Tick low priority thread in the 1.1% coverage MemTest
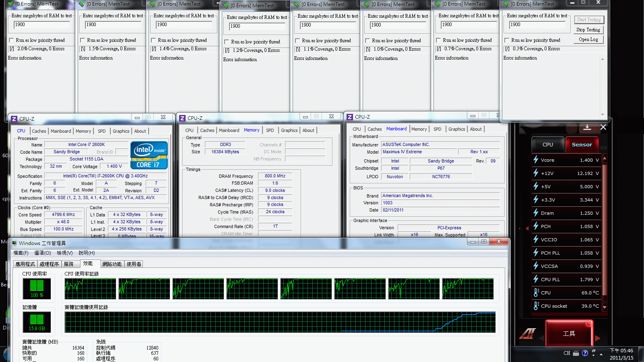This screenshot has width=644, height=362. pos(297,41)
